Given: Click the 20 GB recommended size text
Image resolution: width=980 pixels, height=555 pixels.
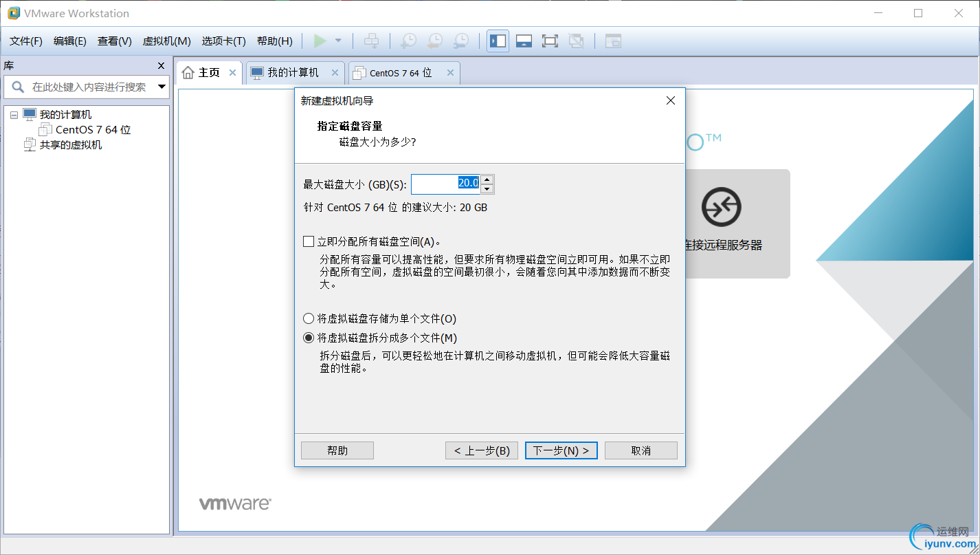Looking at the screenshot, I should coord(472,207).
